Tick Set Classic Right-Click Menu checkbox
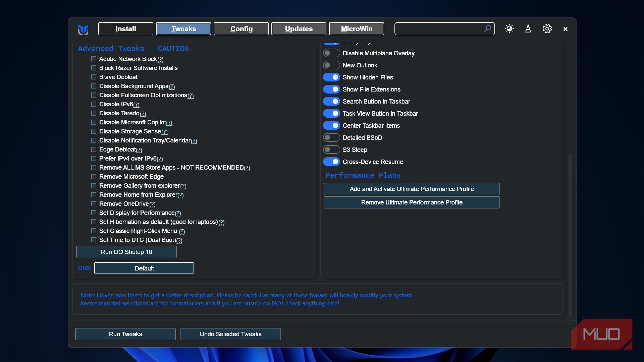 [94, 231]
